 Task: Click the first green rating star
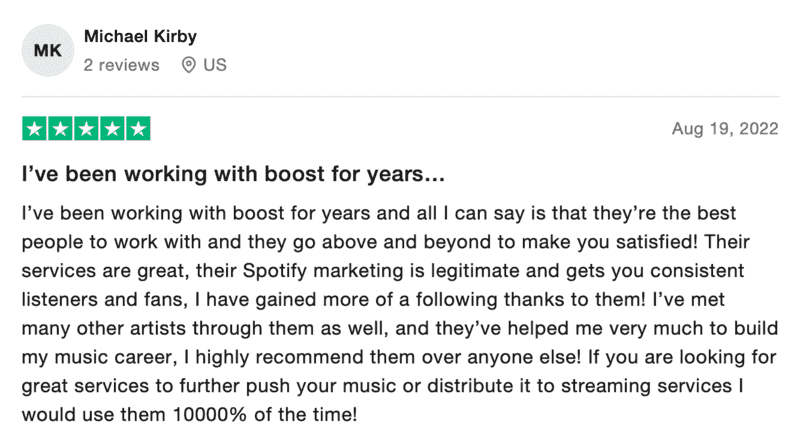tap(35, 129)
